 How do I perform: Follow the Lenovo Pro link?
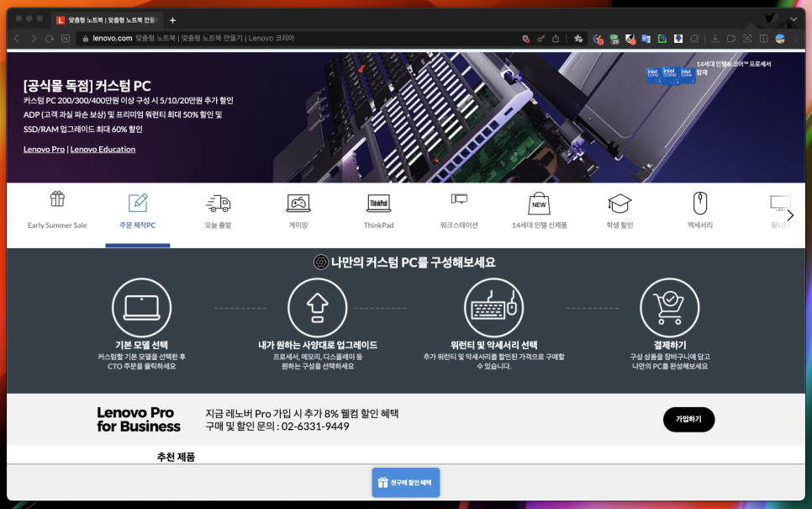[44, 149]
